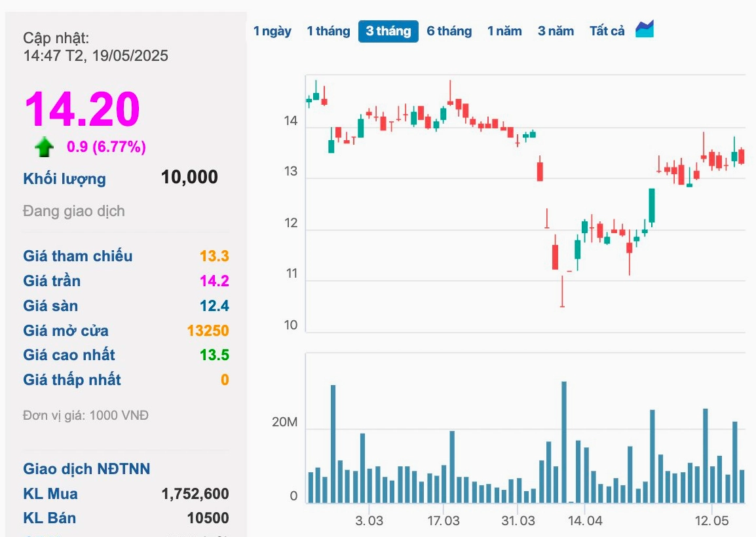Open the 3 năm chart range
Screen dimensions: 756x537
click(556, 31)
